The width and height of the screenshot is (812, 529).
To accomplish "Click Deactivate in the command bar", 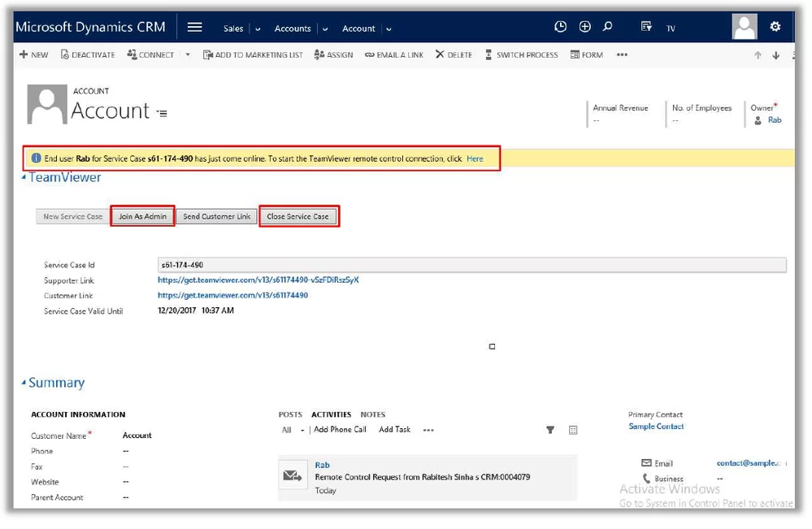I will 89,55.
